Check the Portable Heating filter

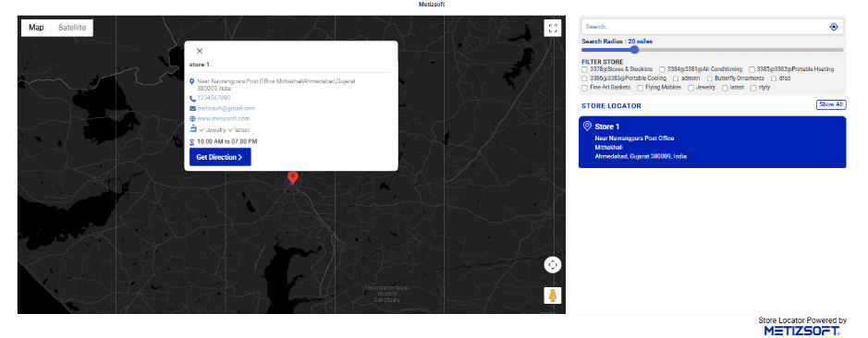coord(752,69)
